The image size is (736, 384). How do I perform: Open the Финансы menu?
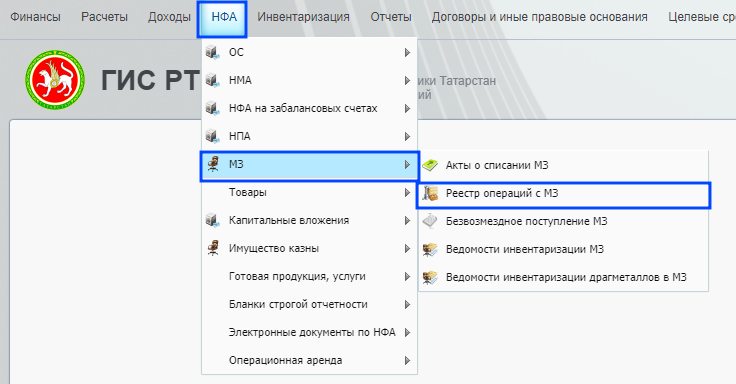[35, 17]
